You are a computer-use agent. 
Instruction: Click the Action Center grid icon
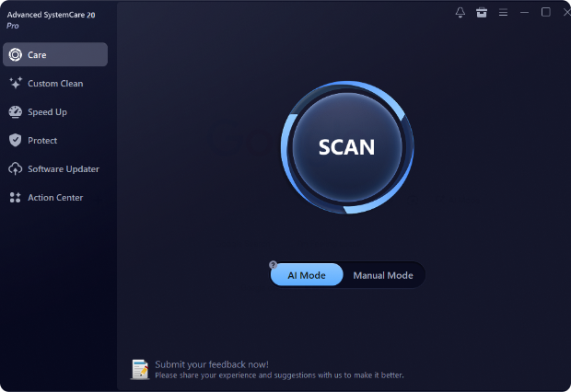(16, 197)
